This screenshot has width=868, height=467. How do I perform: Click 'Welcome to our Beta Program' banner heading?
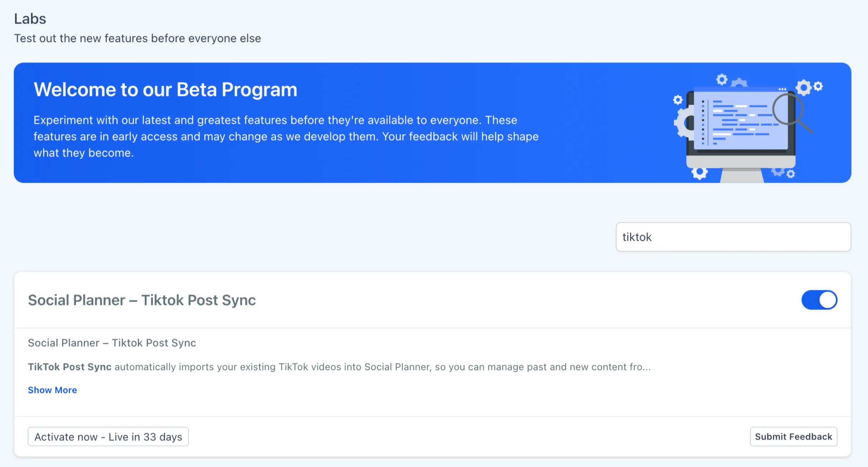pos(165,89)
